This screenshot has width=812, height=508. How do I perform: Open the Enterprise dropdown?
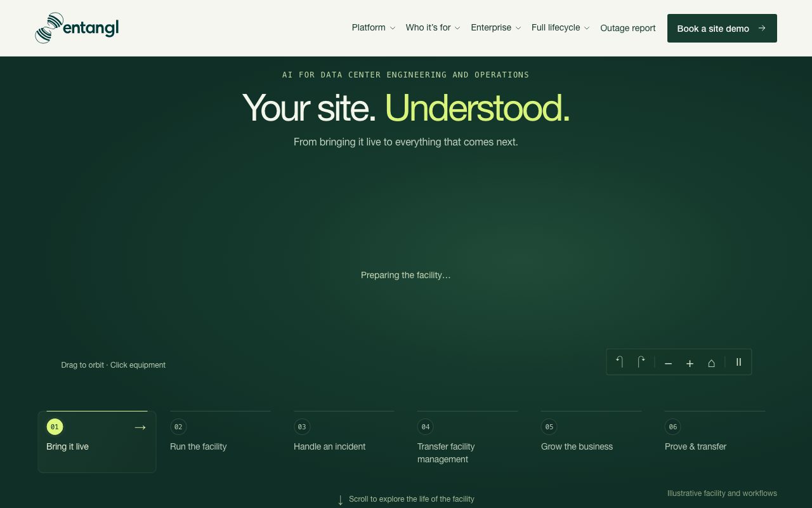click(496, 28)
